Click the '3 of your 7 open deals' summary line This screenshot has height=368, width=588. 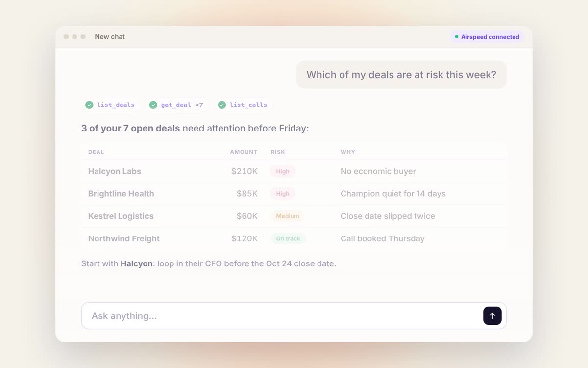click(x=195, y=129)
